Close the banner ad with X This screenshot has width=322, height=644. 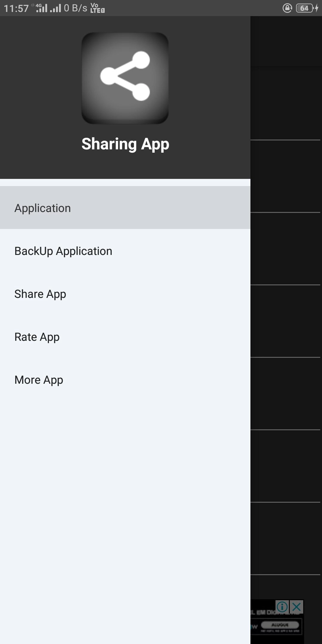tap(297, 606)
